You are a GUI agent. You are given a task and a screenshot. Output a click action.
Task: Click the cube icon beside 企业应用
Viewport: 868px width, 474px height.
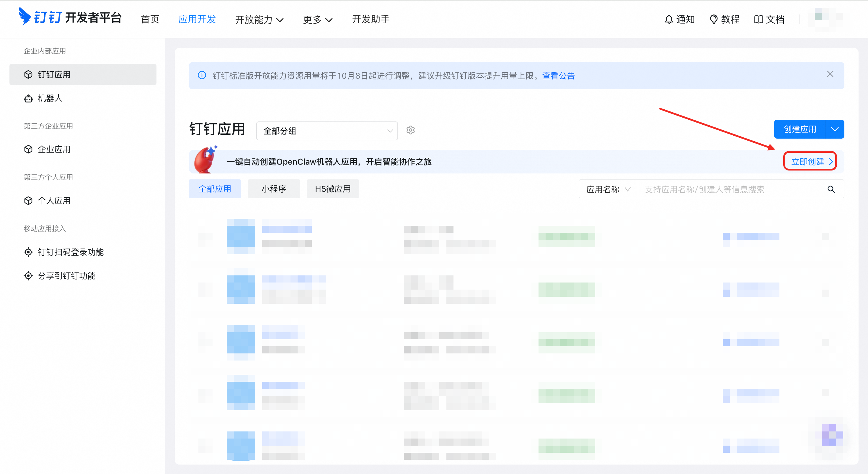point(28,149)
